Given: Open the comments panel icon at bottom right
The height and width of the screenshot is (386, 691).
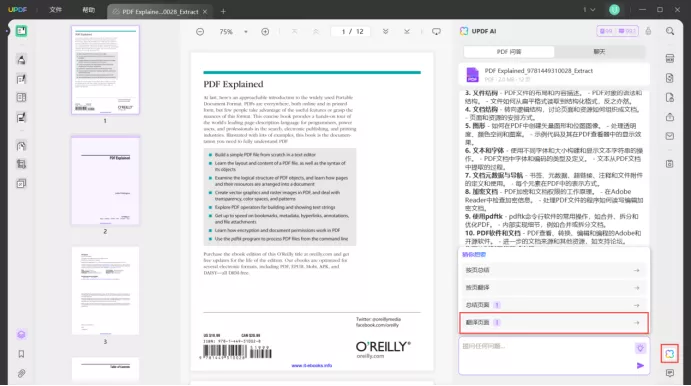Looking at the screenshot, I should 669,373.
